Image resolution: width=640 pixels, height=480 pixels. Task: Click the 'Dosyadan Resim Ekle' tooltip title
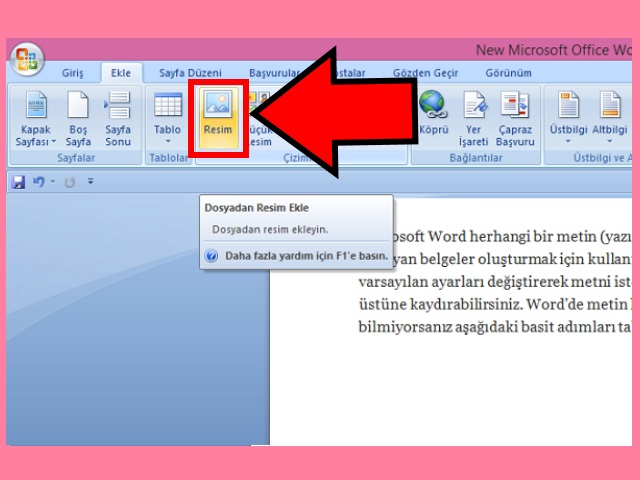[256, 208]
